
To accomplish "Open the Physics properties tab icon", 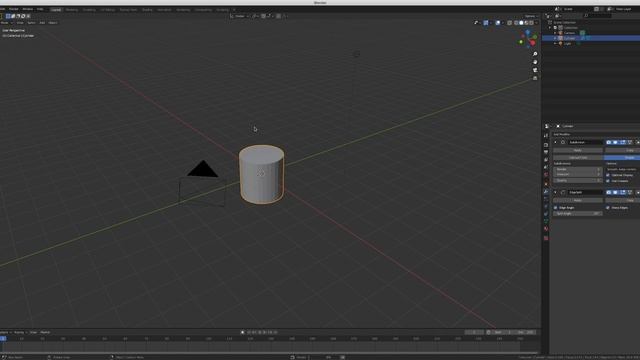I will click(x=546, y=206).
